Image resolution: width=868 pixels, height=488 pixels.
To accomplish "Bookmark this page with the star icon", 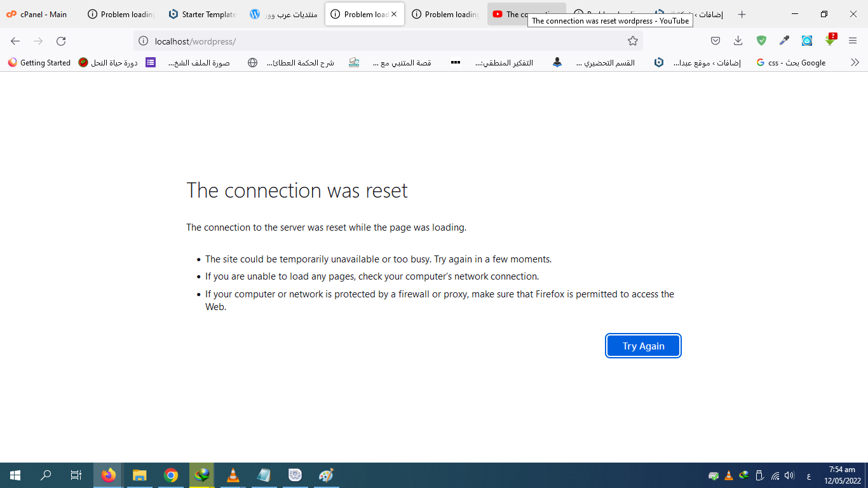I will (632, 41).
